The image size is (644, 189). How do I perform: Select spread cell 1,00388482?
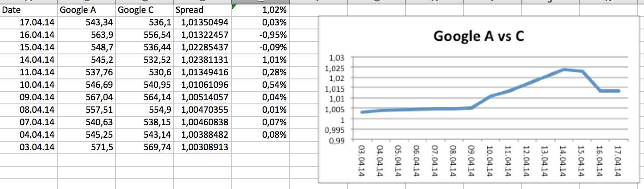point(202,134)
